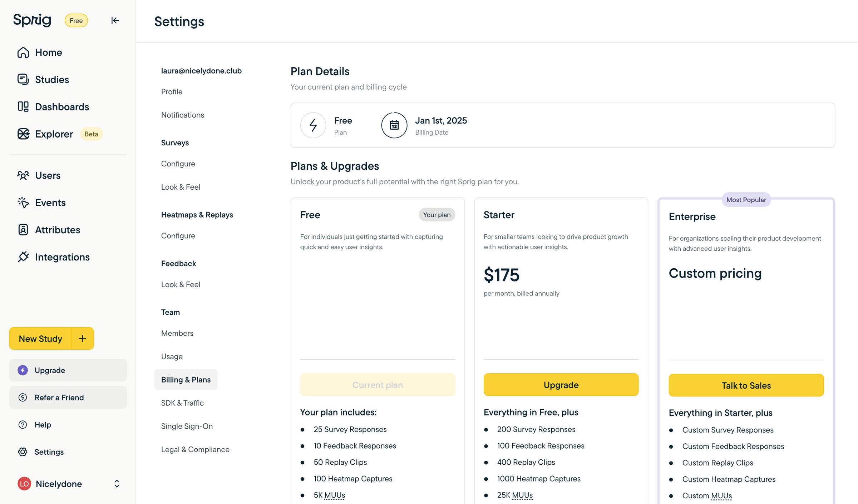Viewport: 858px width, 504px height.
Task: Open Usage settings
Action: point(172,356)
